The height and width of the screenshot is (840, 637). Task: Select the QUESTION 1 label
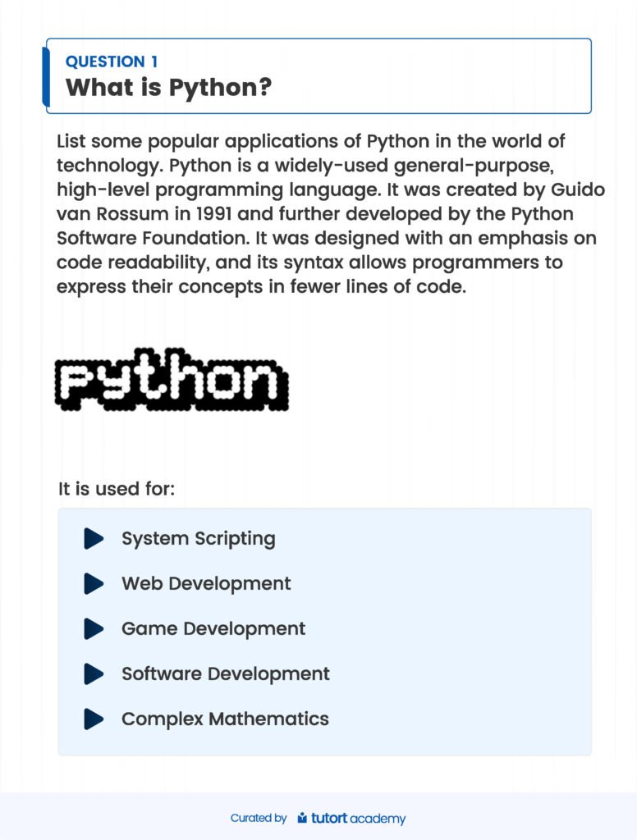click(x=112, y=62)
